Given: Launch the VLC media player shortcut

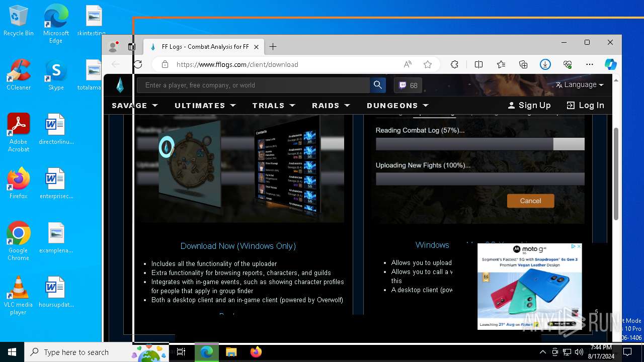Looking at the screenshot, I should 19,296.
